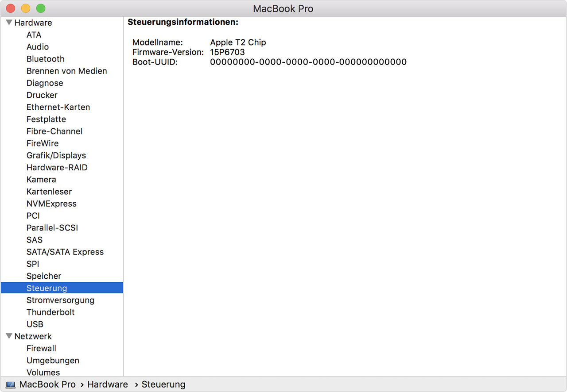Click Hardware in the bottom path bar
This screenshot has width=567, height=392.
tap(107, 384)
